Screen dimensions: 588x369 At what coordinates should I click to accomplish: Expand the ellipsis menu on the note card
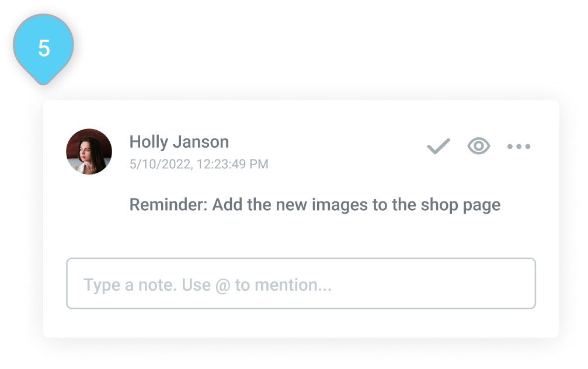pos(519,147)
